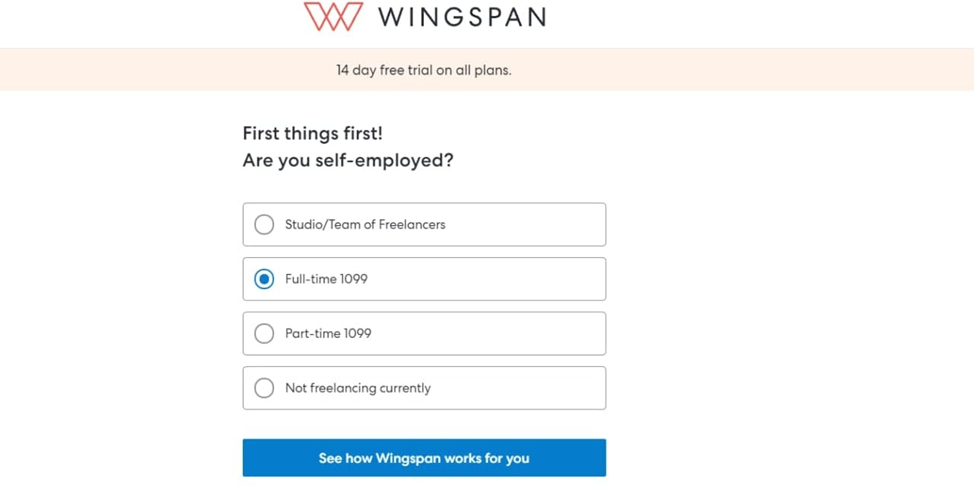974x497 pixels.
Task: Click the Full-time 1099 label text
Action: (326, 279)
